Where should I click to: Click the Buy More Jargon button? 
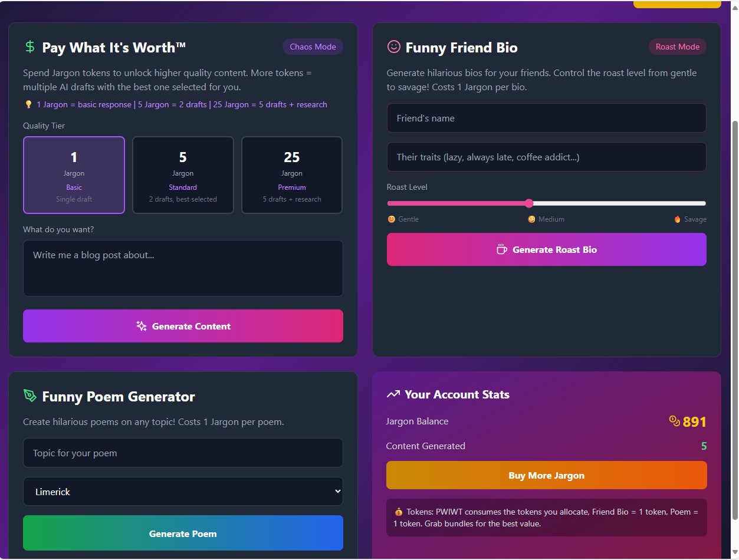[546, 475]
